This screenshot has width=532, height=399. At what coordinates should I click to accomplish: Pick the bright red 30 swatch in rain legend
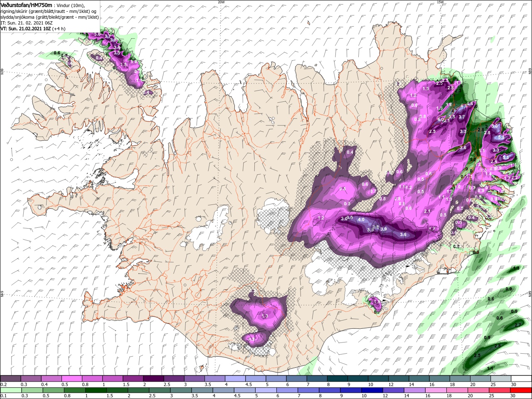520,390
